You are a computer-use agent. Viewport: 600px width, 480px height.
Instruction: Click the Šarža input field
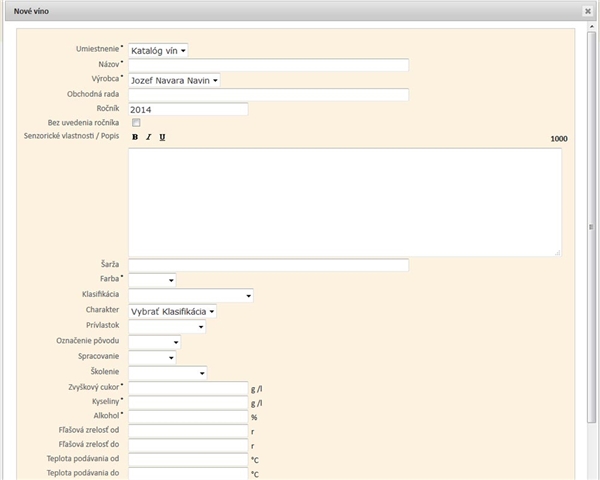(x=269, y=265)
